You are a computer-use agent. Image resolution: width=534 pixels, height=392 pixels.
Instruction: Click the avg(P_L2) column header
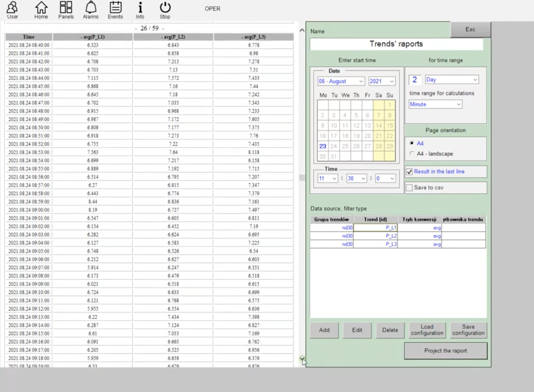(174, 37)
